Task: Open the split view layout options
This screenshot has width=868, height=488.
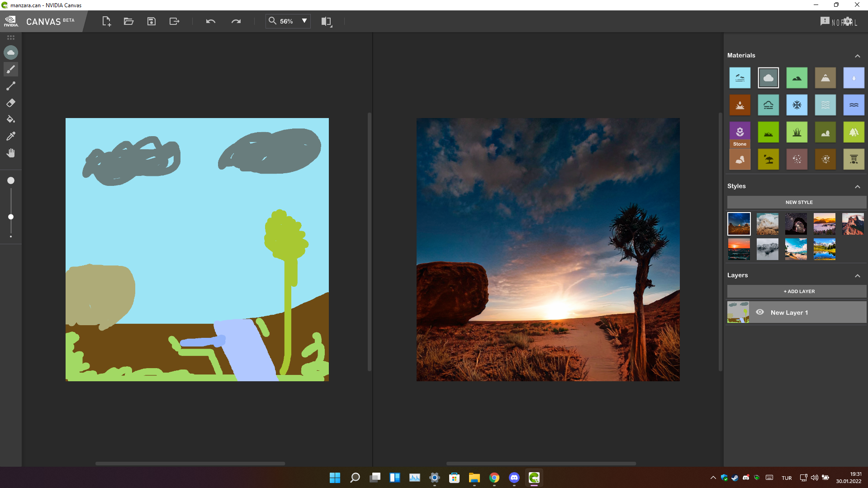Action: 327,21
